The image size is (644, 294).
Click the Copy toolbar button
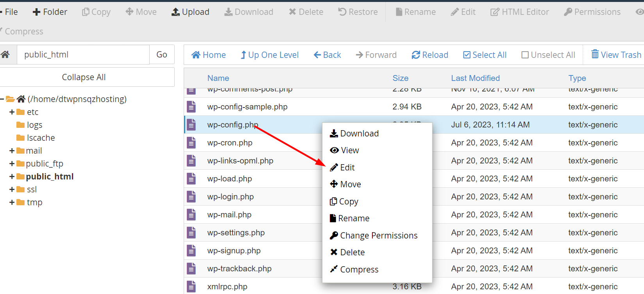(96, 12)
